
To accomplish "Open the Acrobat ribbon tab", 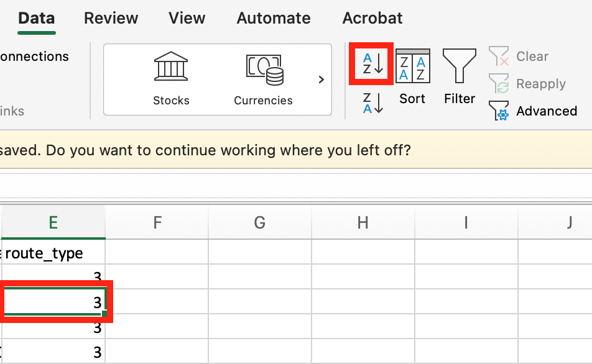I will tap(372, 18).
